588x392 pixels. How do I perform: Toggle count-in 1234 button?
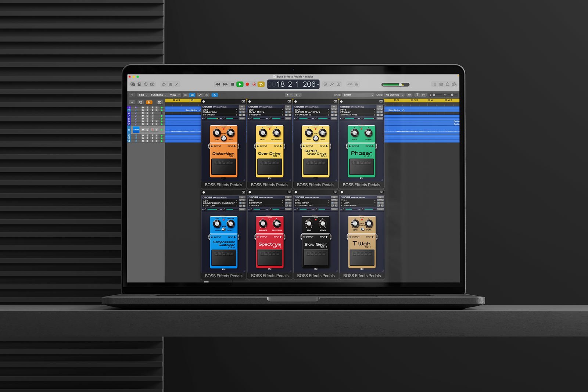tap(350, 84)
